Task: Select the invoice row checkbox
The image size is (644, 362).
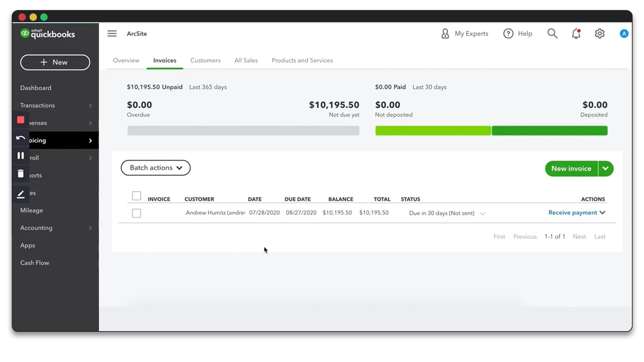Action: point(137,213)
